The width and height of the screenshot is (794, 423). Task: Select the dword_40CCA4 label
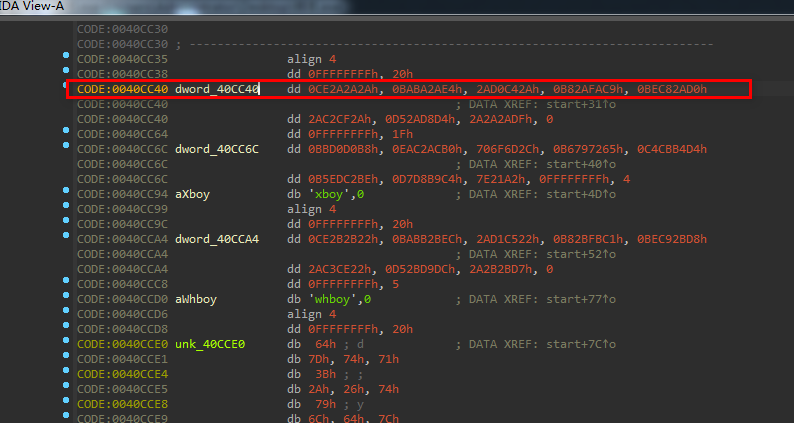(x=217, y=238)
